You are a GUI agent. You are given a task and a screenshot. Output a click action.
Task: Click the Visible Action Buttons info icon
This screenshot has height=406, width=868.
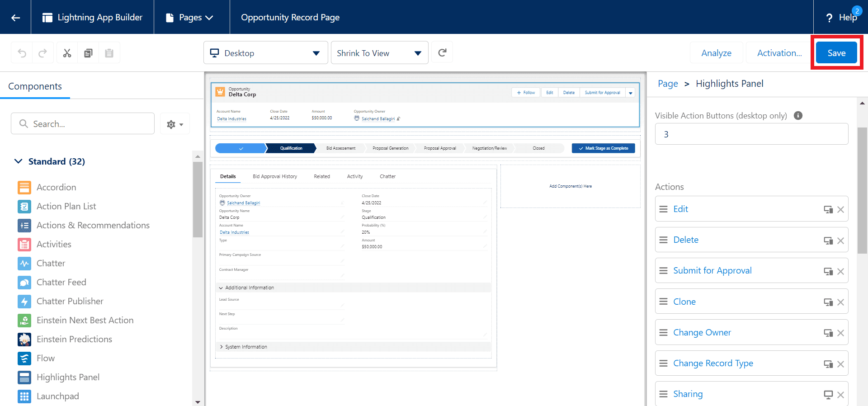click(x=798, y=115)
